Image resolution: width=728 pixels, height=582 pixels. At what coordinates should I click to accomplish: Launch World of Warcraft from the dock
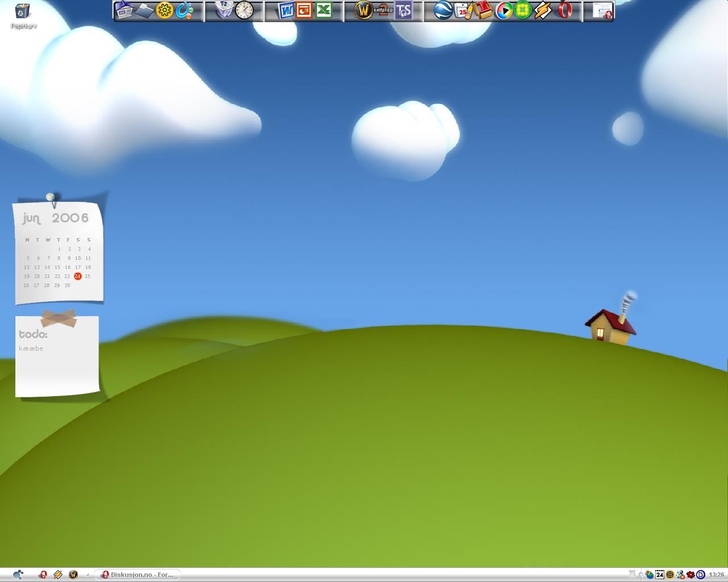click(x=363, y=10)
